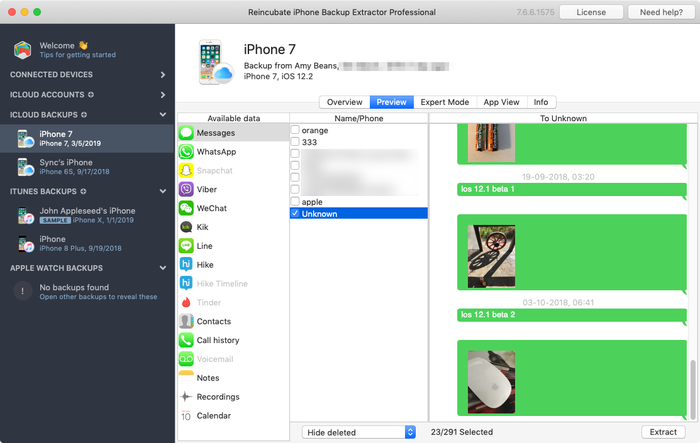Open the Hide deleted dropdown
This screenshot has width=700, height=443.
pyautogui.click(x=359, y=432)
